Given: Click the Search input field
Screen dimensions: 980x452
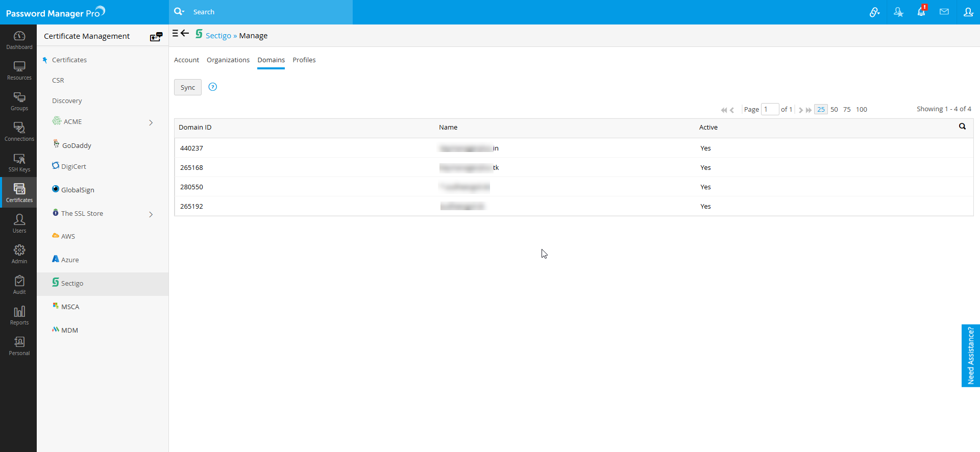Looking at the screenshot, I should click(271, 12).
